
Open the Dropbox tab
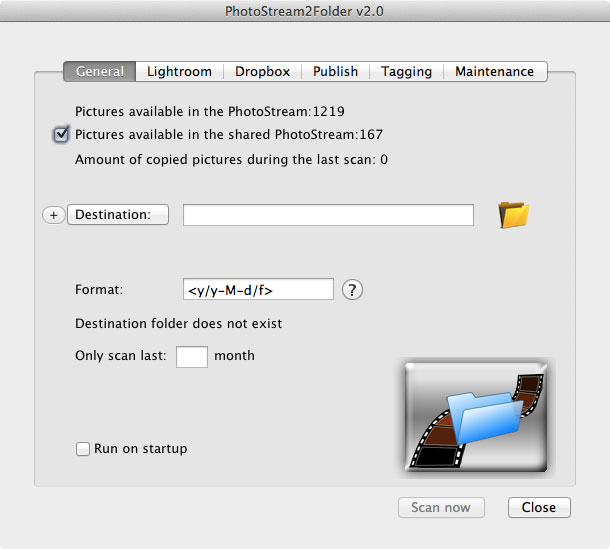(263, 72)
